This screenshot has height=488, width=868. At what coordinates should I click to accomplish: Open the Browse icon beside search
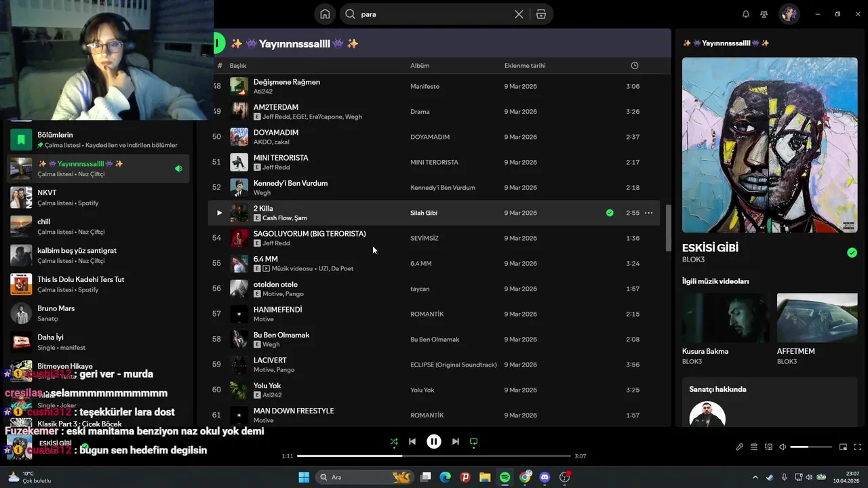(540, 14)
